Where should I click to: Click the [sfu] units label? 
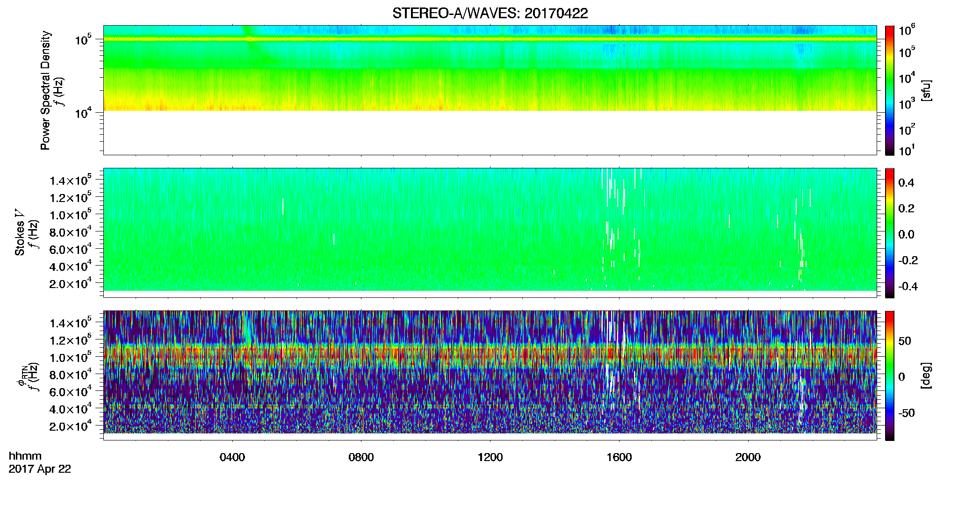click(x=926, y=91)
